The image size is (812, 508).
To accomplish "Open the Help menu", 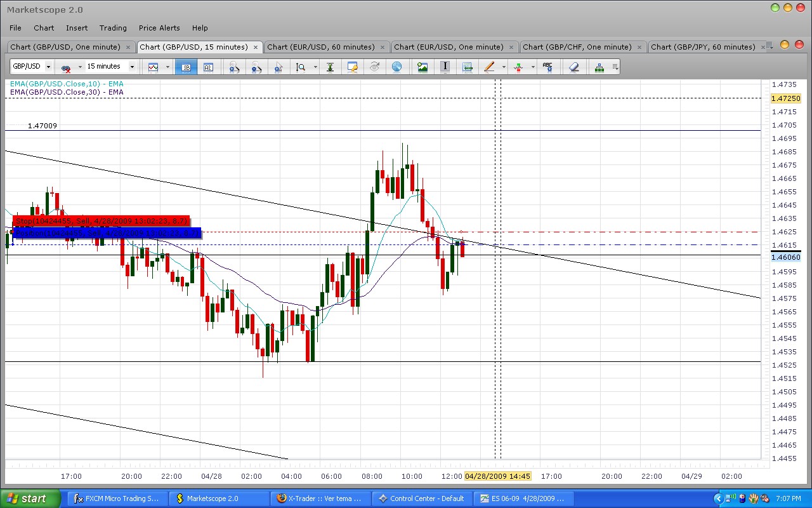I will pyautogui.click(x=200, y=28).
